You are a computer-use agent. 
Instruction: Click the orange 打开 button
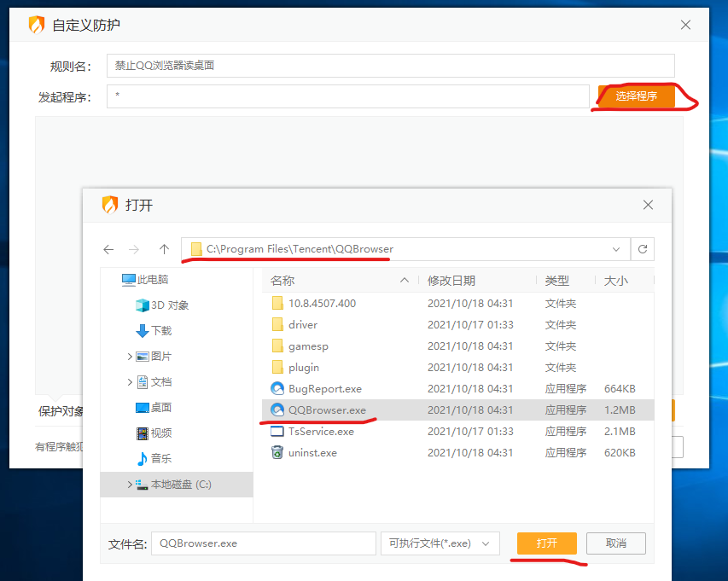click(x=546, y=543)
